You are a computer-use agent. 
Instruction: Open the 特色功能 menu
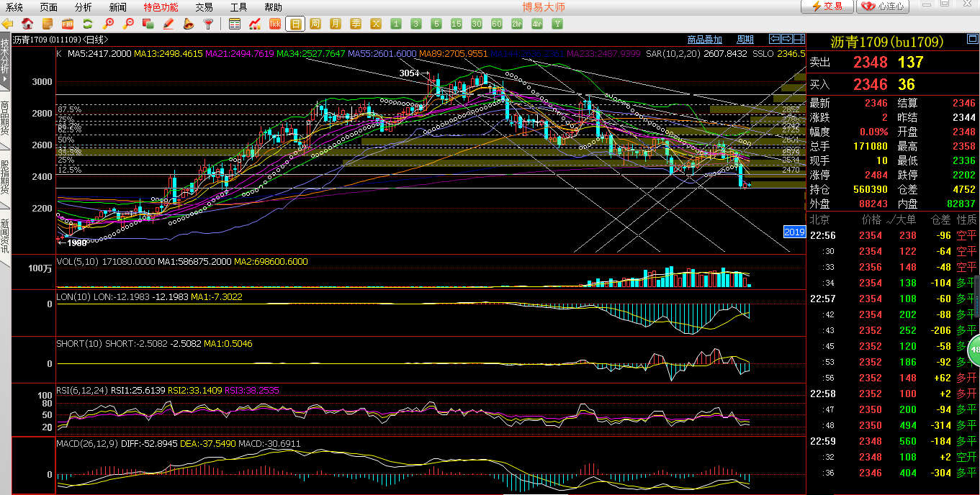click(x=161, y=7)
